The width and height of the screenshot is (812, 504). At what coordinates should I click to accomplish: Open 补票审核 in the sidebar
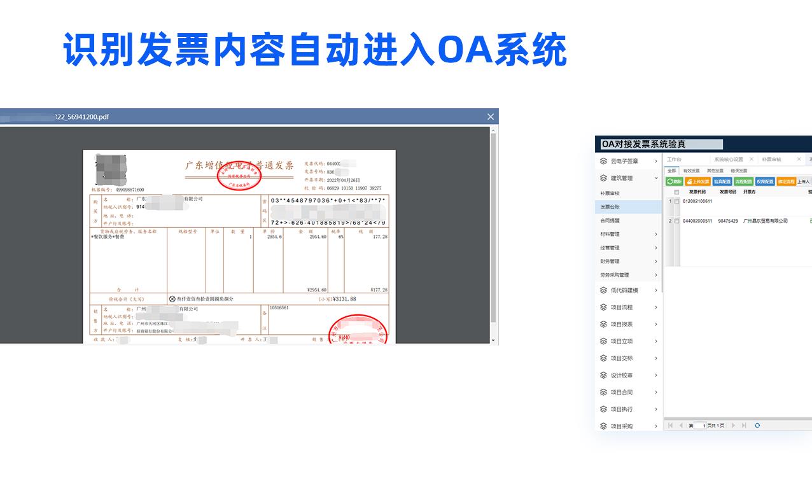coord(609,193)
